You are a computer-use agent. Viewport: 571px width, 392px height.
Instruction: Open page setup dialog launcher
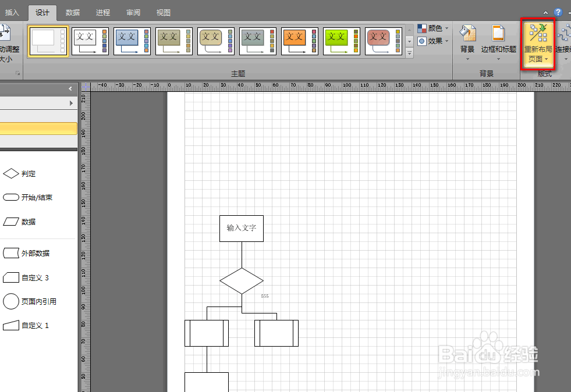pos(17,73)
